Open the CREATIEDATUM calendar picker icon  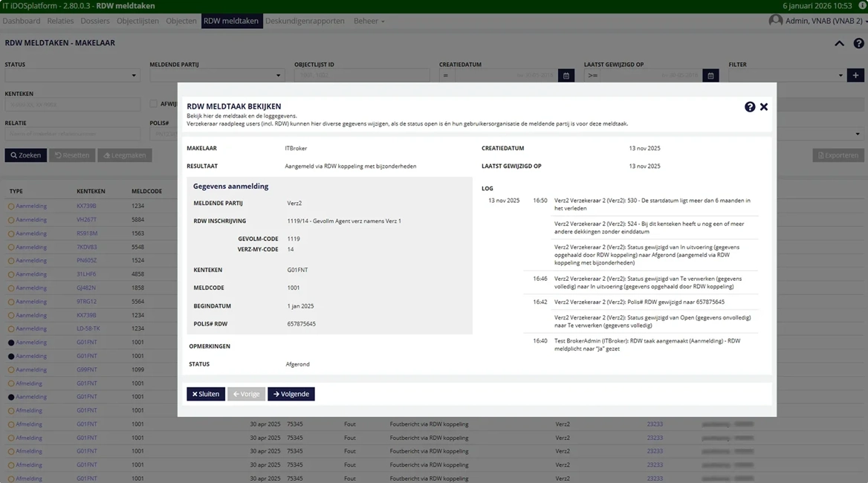[566, 75]
